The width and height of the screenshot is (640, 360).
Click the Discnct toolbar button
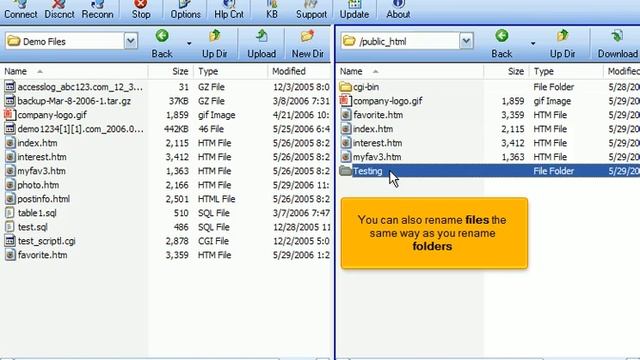59,10
